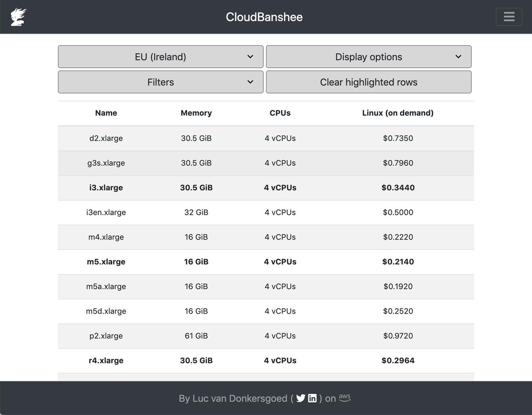The width and height of the screenshot is (532, 415).
Task: Select the m5d.xlarge row name
Action: 106,311
